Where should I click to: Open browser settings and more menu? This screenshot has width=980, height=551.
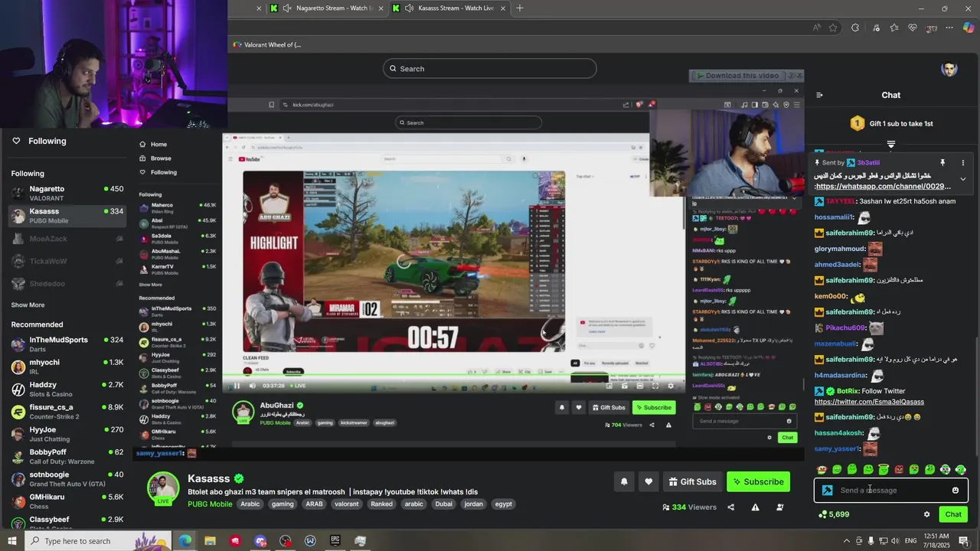tap(950, 28)
